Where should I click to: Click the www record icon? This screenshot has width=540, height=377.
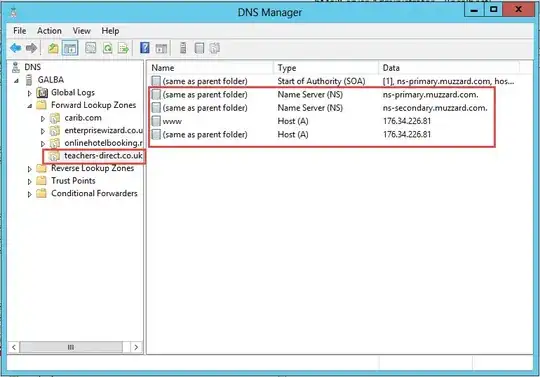(x=156, y=121)
